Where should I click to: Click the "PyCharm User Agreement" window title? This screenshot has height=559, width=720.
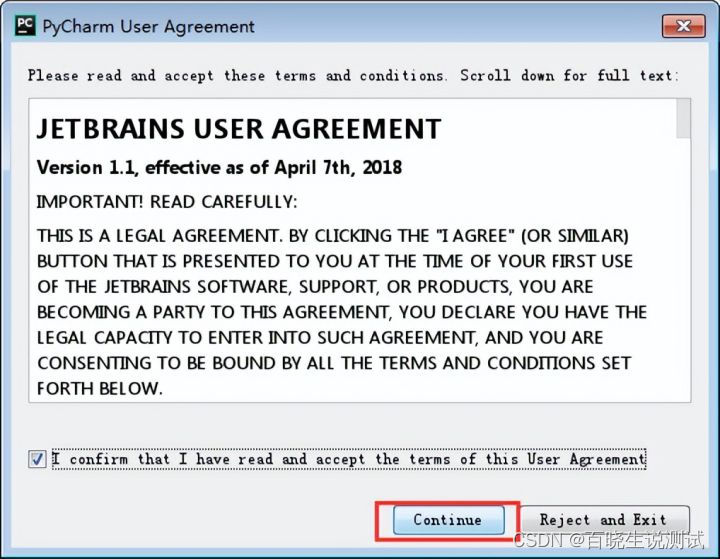[x=148, y=26]
